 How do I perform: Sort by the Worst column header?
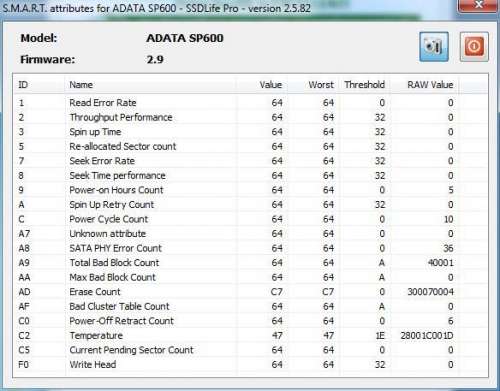pyautogui.click(x=313, y=85)
